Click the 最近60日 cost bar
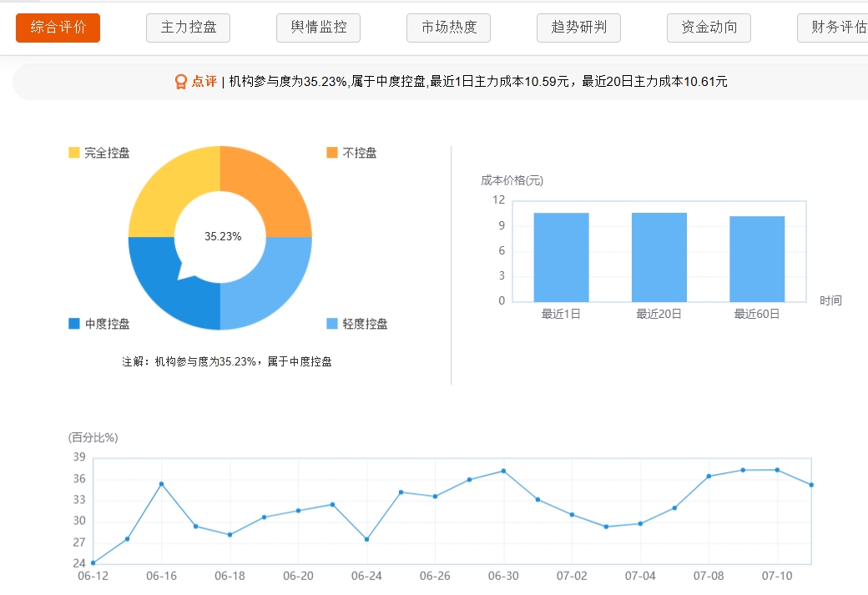 pyautogui.click(x=757, y=259)
